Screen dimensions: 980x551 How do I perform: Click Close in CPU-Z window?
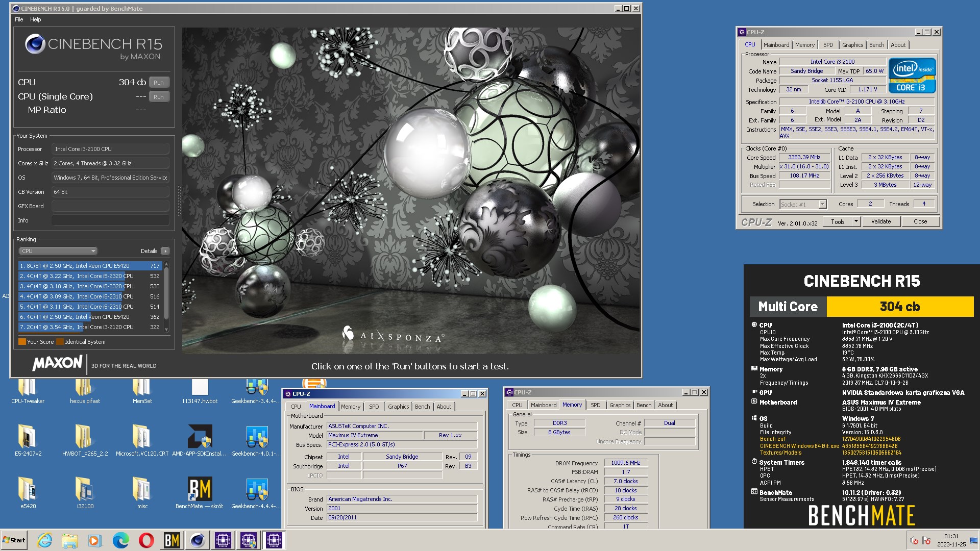point(920,221)
